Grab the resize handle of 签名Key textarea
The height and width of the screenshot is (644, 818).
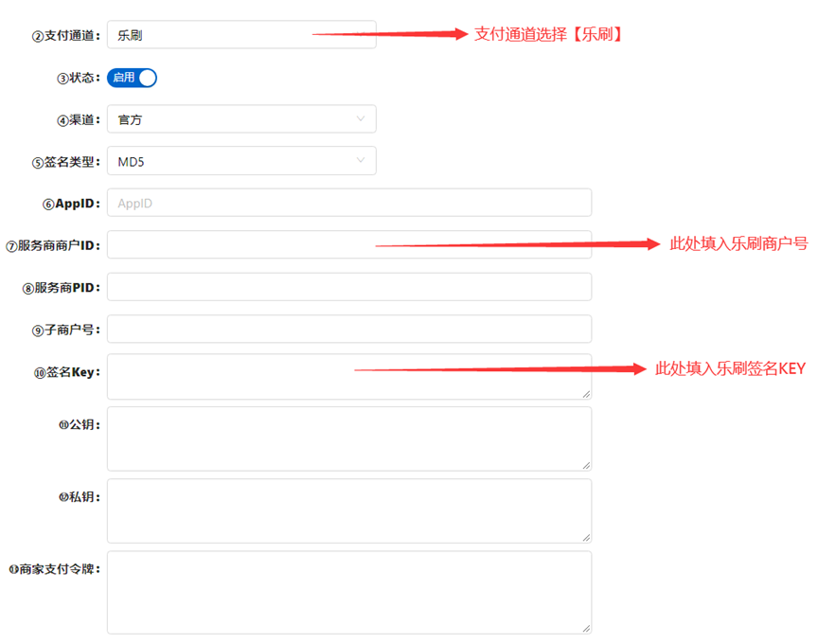tap(586, 393)
